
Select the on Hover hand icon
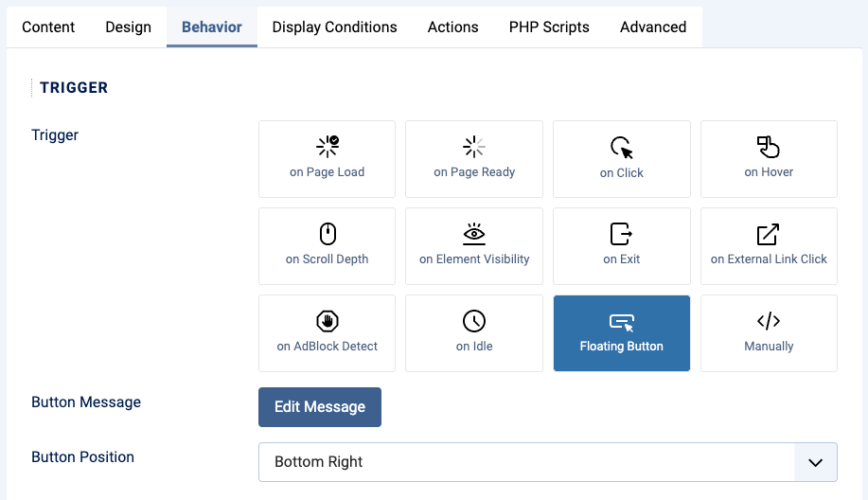[769, 147]
